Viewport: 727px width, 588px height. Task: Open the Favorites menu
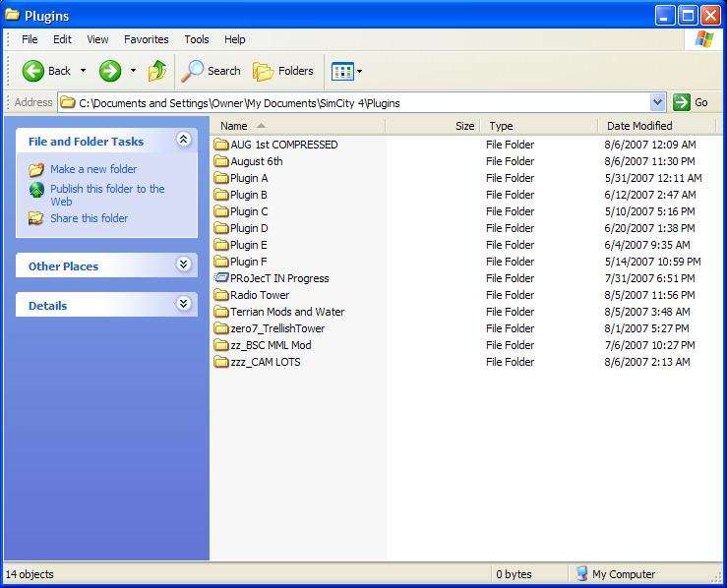click(146, 39)
